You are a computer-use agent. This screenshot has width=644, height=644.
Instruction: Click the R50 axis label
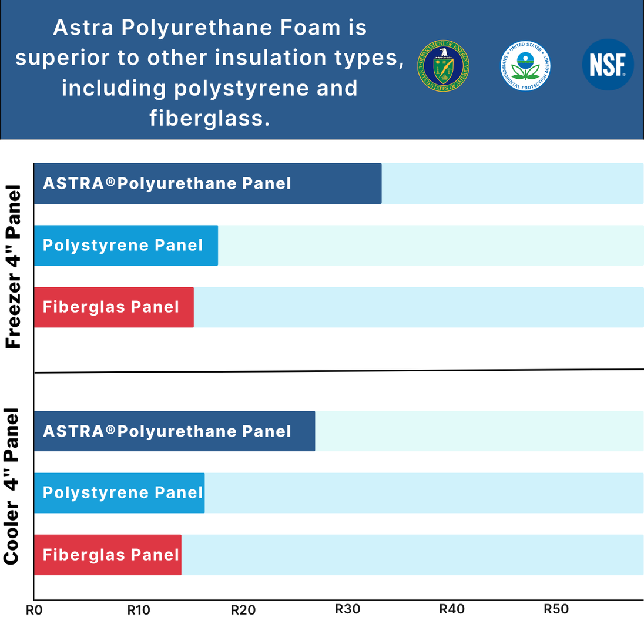tap(556, 609)
